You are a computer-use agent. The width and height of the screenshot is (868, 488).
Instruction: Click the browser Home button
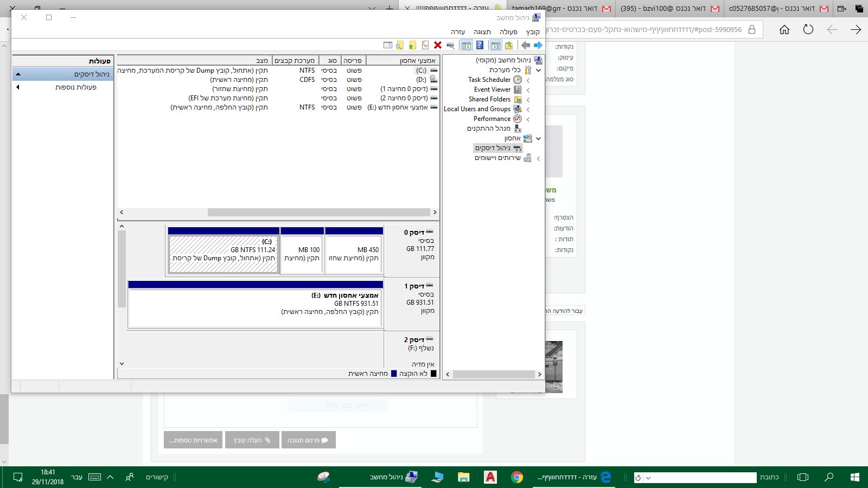(x=784, y=29)
